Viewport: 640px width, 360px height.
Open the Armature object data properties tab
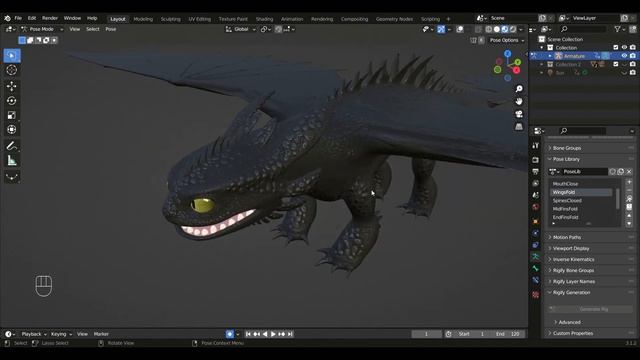tap(536, 256)
